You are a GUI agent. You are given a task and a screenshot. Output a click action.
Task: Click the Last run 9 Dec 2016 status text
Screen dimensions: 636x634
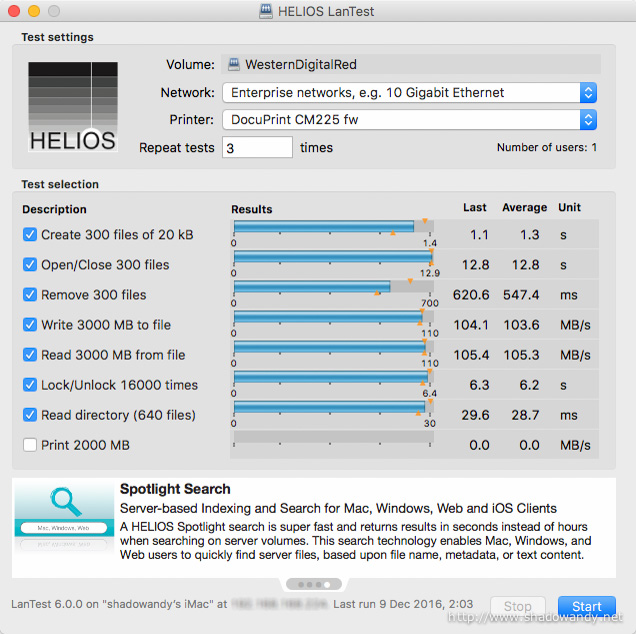(403, 604)
